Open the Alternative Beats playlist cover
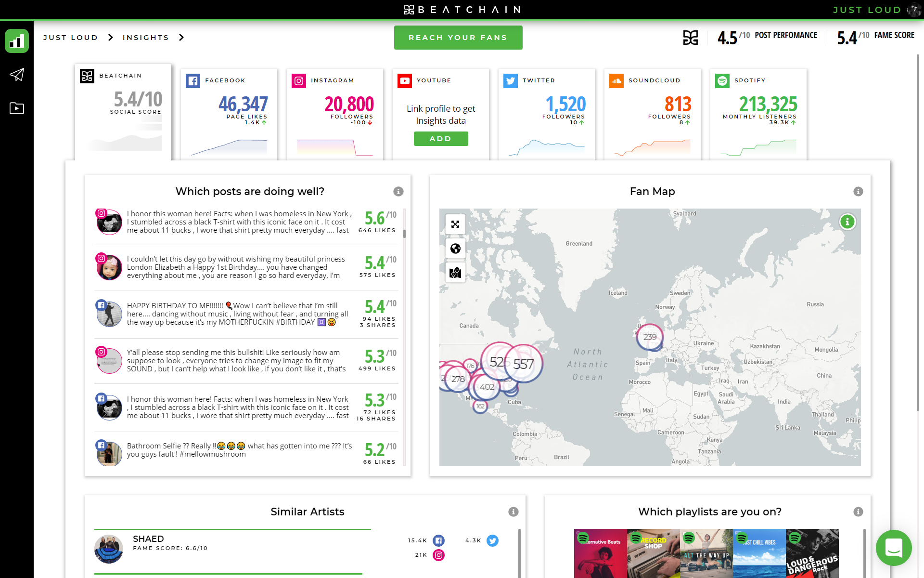The image size is (924, 578). tap(601, 553)
